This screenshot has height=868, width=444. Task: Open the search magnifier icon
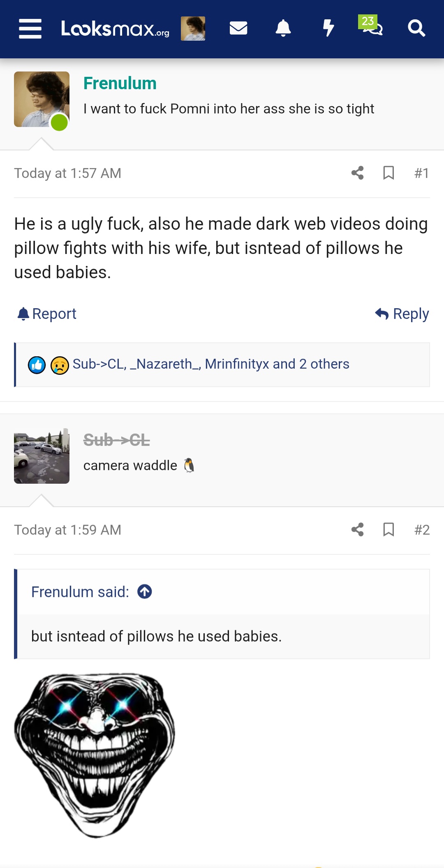pos(416,28)
